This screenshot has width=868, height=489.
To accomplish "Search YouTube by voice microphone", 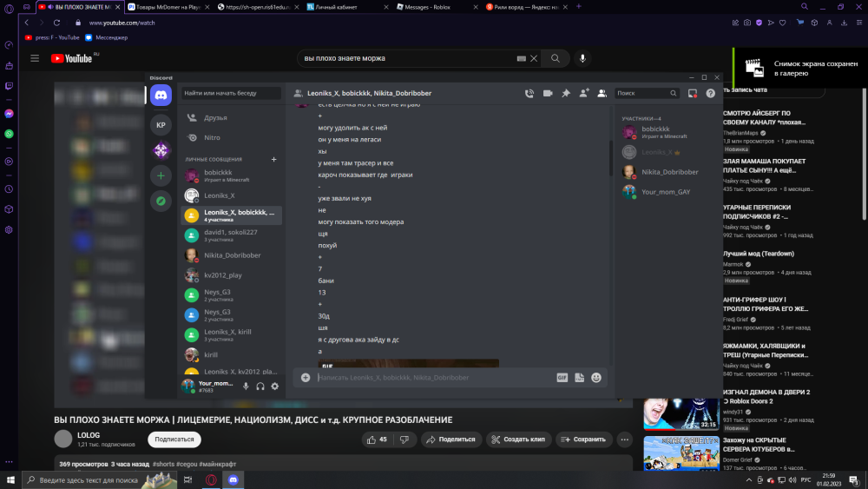I will click(x=582, y=58).
